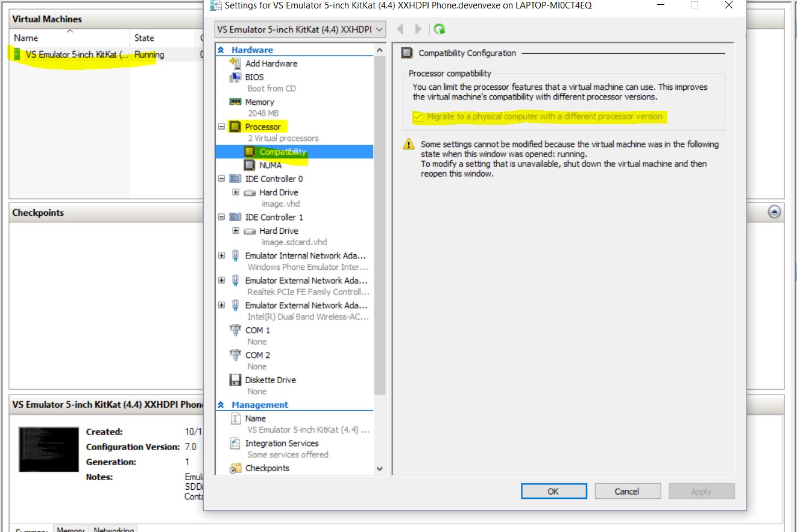Click the image.vhd Hard Drive icon
797x532 pixels.
pyautogui.click(x=250, y=193)
